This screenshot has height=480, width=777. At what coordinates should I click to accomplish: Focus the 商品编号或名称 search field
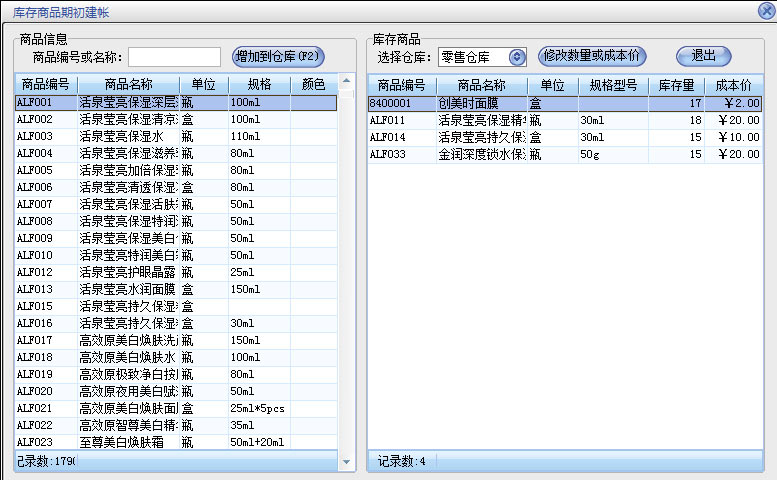tap(174, 57)
